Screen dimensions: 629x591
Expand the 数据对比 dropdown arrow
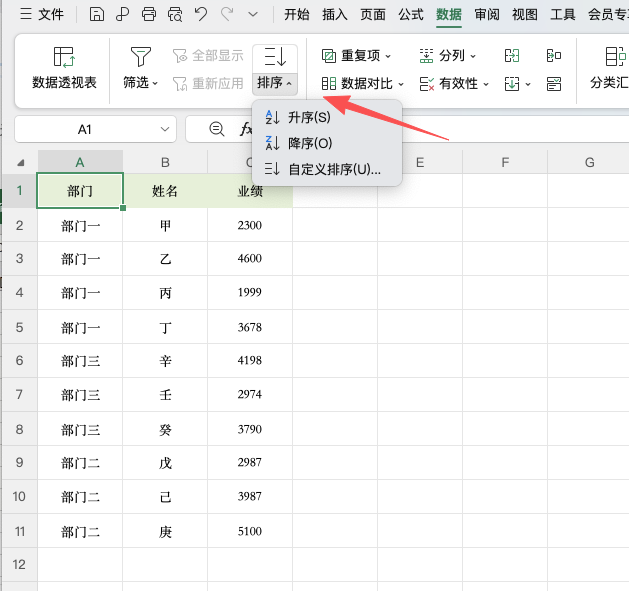point(401,84)
